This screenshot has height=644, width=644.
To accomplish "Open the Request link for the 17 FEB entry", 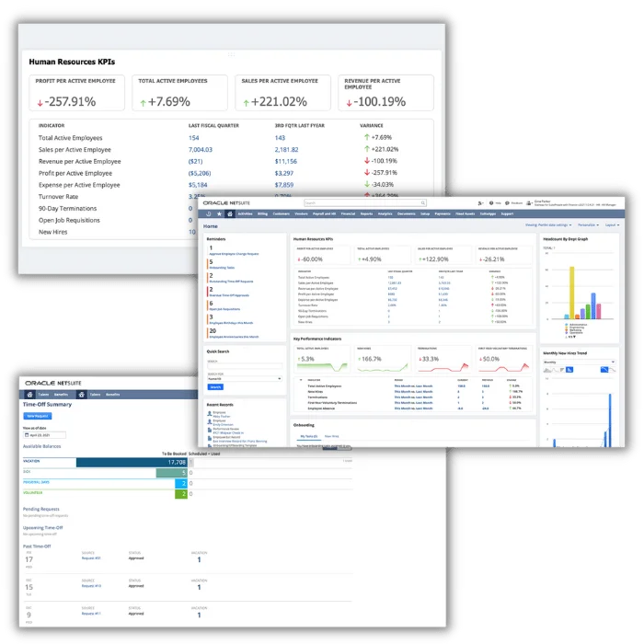I will pyautogui.click(x=91, y=558).
